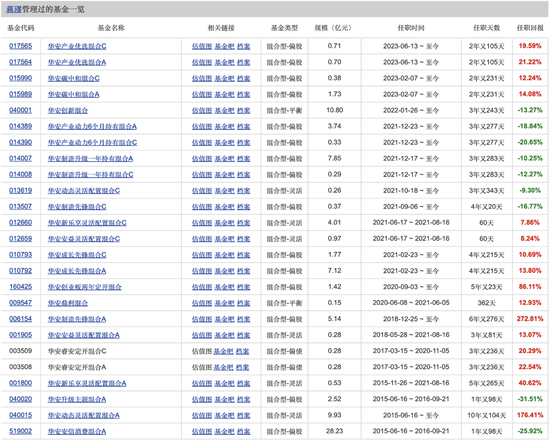Open 档案 link for fund 015990

tap(243, 78)
